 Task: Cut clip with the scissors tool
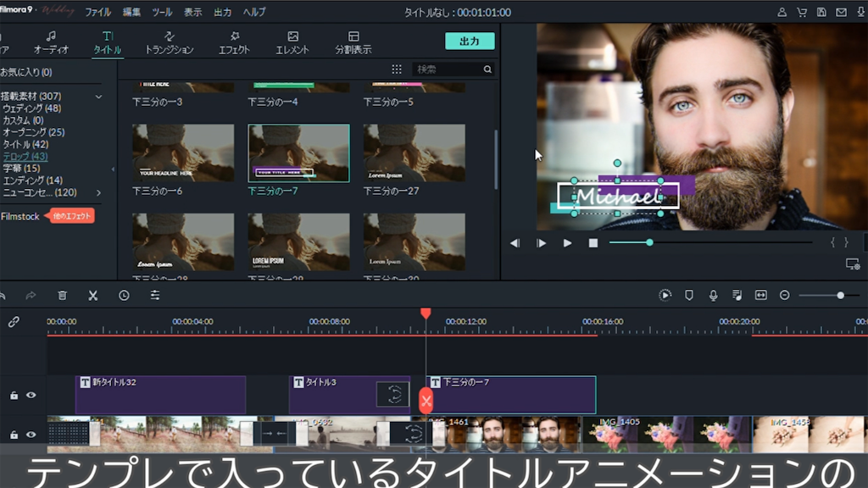tap(93, 295)
